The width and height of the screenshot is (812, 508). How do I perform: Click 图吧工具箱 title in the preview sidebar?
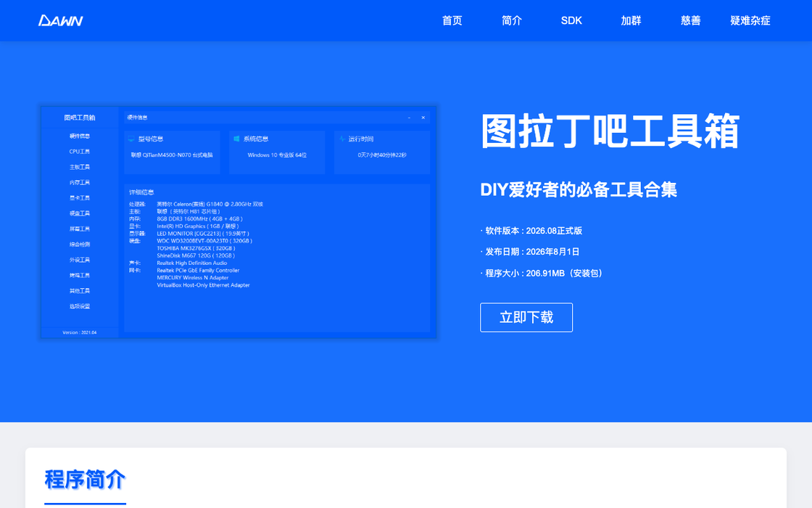click(80, 118)
